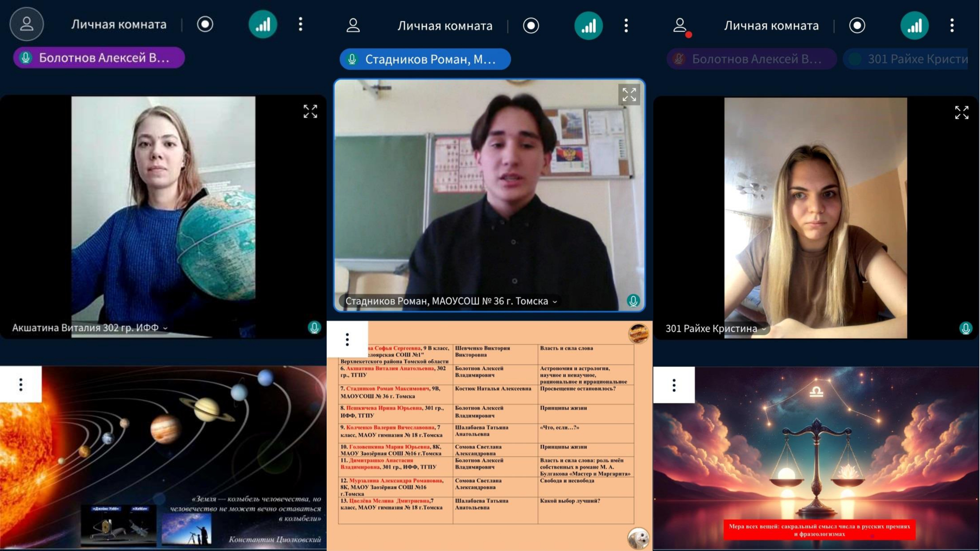Click telescope photos thumbnail on solar slide
Screen dimensions: 980x551
pyautogui.click(x=118, y=525)
